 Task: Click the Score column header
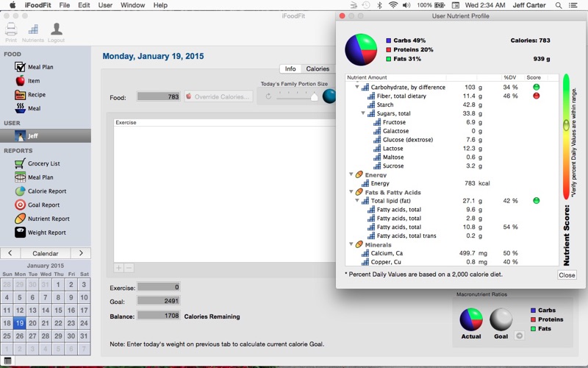click(x=536, y=77)
